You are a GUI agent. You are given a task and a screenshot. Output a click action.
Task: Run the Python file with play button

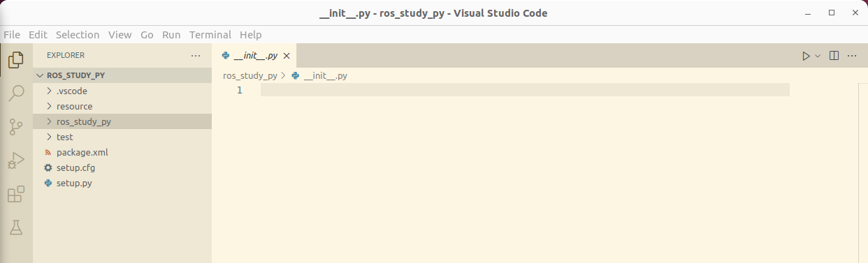[806, 56]
